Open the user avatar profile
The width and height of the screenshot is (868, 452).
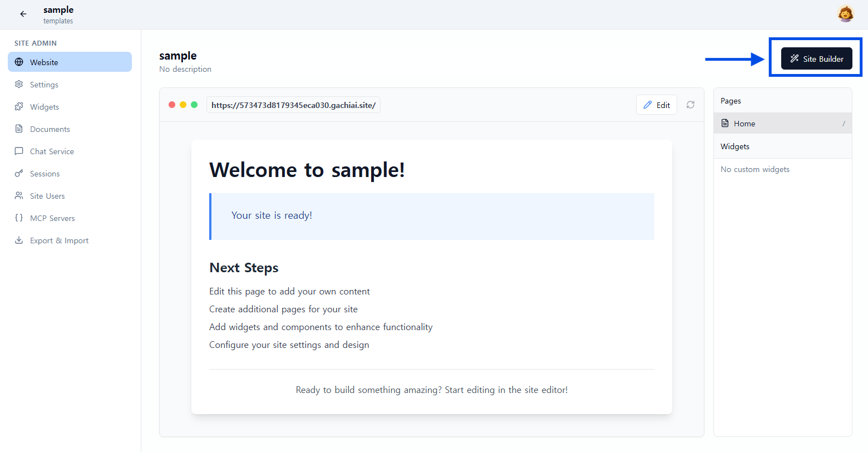coord(845,14)
